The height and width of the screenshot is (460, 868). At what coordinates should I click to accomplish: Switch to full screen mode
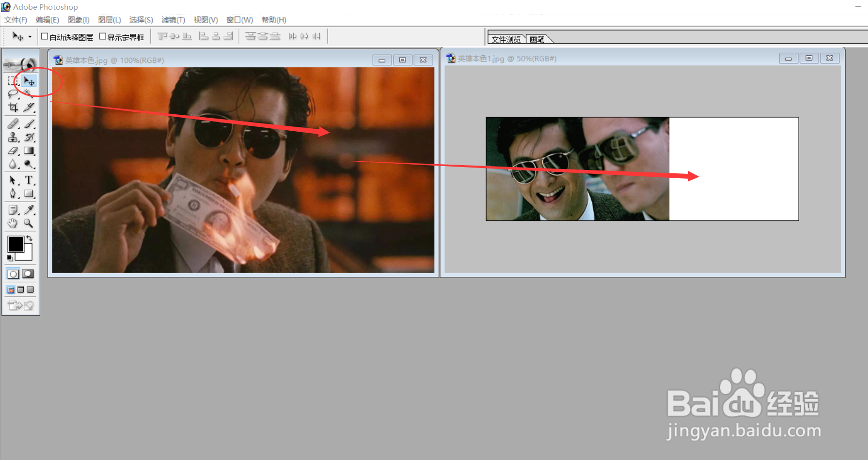30,290
